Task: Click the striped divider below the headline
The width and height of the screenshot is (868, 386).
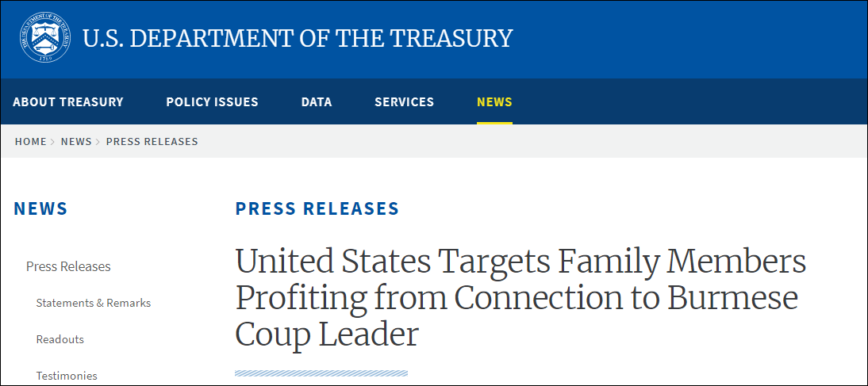Action: pyautogui.click(x=321, y=373)
